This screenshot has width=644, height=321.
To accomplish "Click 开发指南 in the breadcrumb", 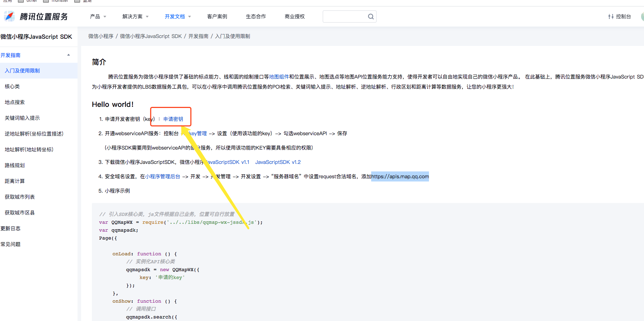I will coord(199,36).
